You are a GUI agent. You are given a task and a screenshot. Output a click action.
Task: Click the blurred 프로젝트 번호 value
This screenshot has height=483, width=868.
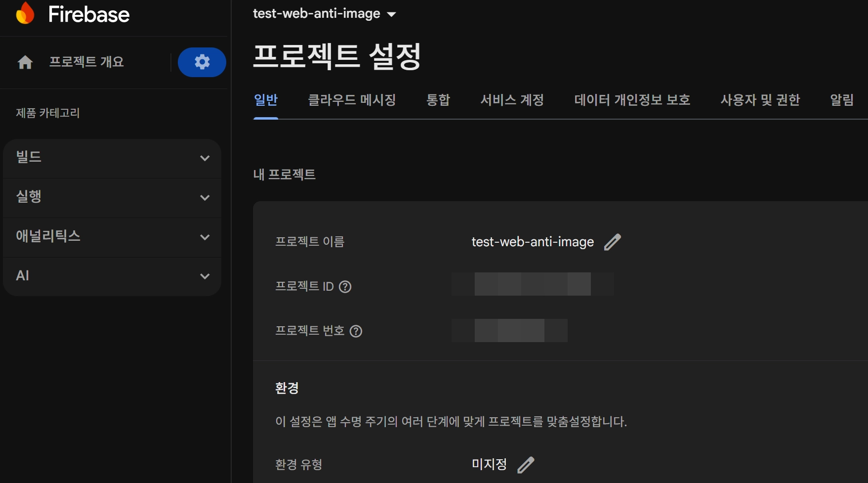click(x=509, y=331)
